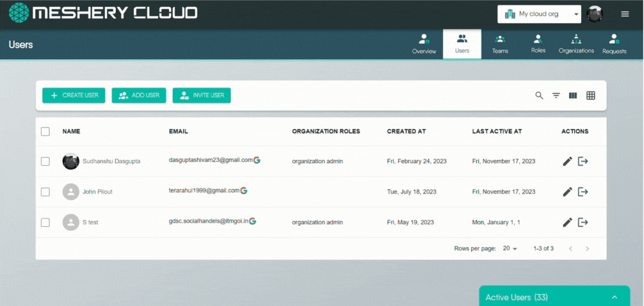Open the My cloud org dropdown
The height and width of the screenshot is (306, 644).
tap(539, 14)
